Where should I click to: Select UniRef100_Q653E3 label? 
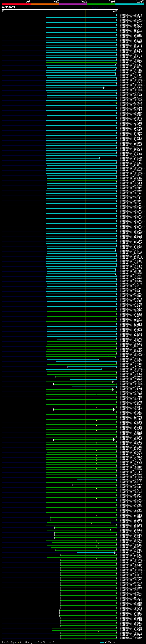point(131,530)
